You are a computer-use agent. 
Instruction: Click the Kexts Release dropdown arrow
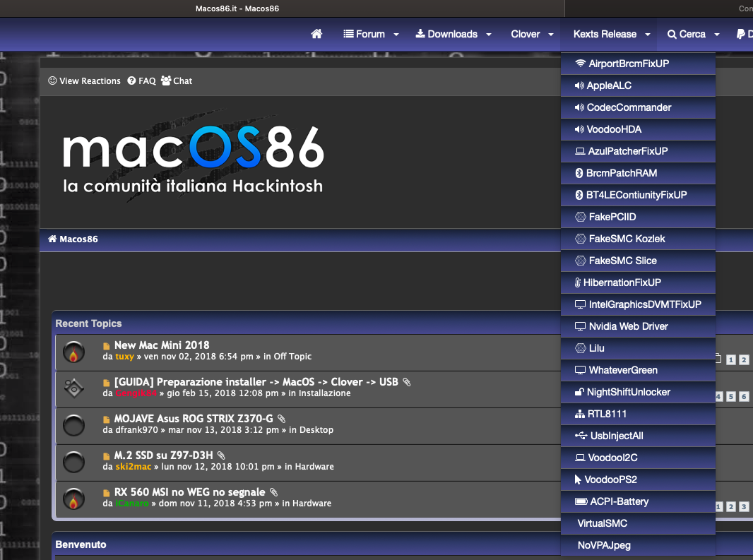(647, 35)
